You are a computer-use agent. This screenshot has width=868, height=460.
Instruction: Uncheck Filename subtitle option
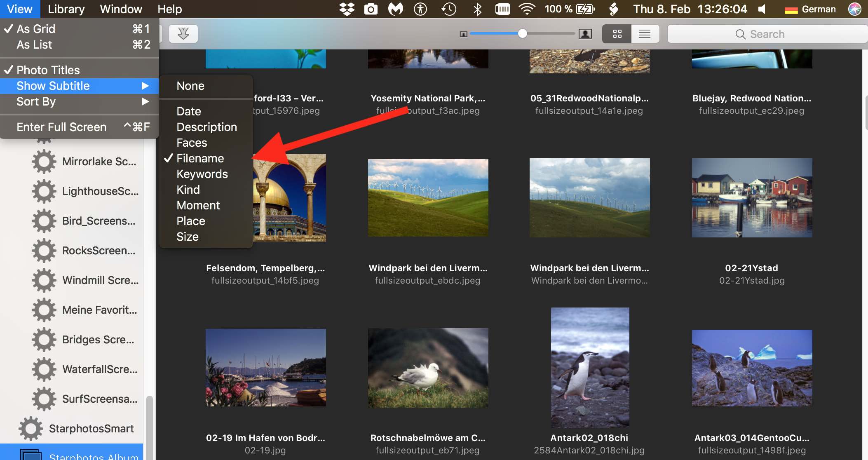[200, 158]
